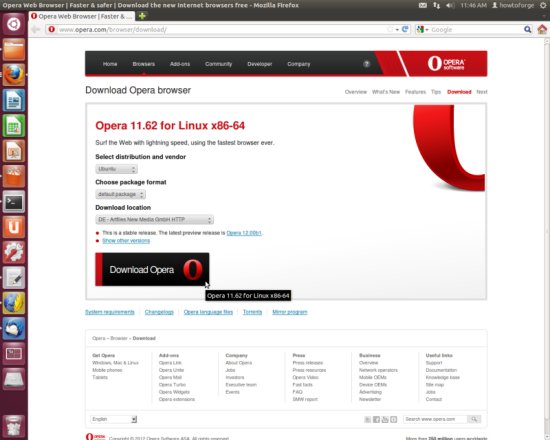Open System Settings wrench-and-gear dock icon
The image size is (550, 440).
[14, 252]
